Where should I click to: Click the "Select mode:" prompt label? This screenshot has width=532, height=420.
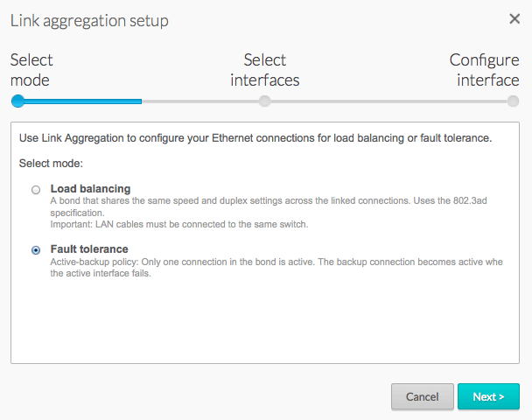coord(51,164)
